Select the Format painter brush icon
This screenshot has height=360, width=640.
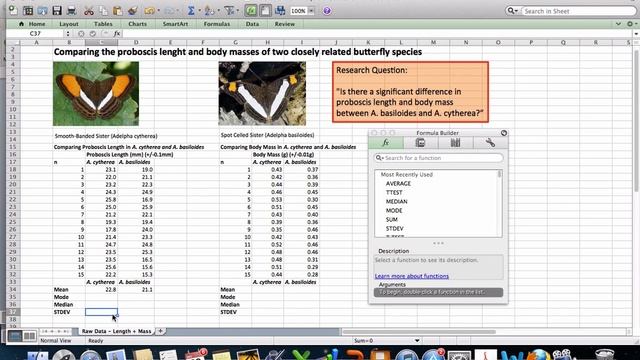pyautogui.click(x=132, y=11)
